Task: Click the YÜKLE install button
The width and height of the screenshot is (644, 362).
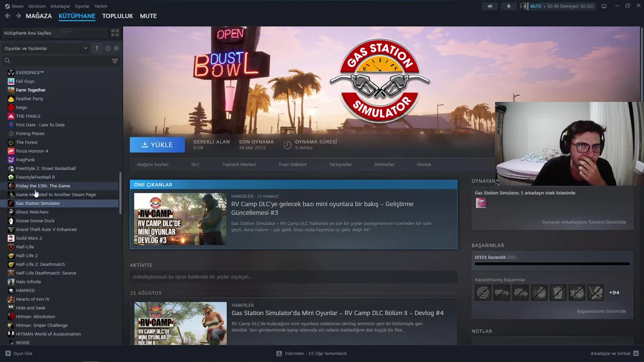Action: pos(157,145)
